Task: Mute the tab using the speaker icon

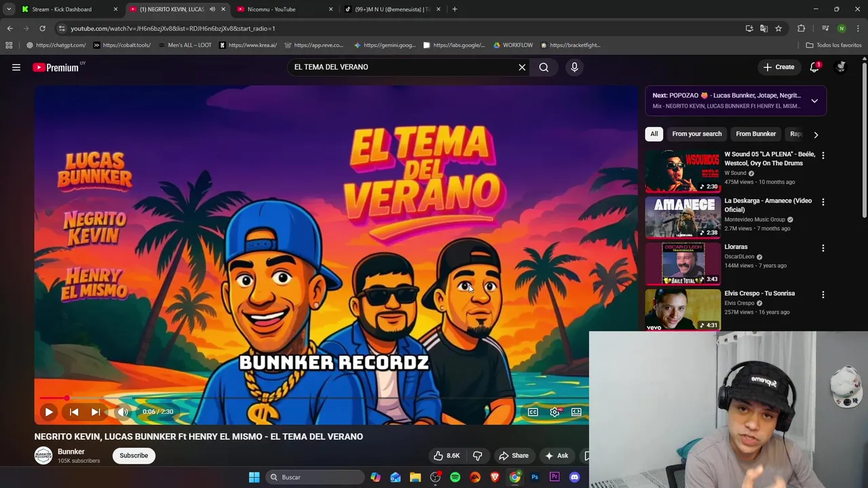Action: click(212, 9)
